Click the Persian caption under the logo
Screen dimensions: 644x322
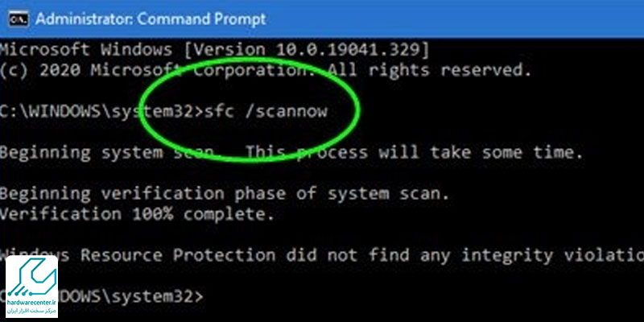(x=32, y=311)
